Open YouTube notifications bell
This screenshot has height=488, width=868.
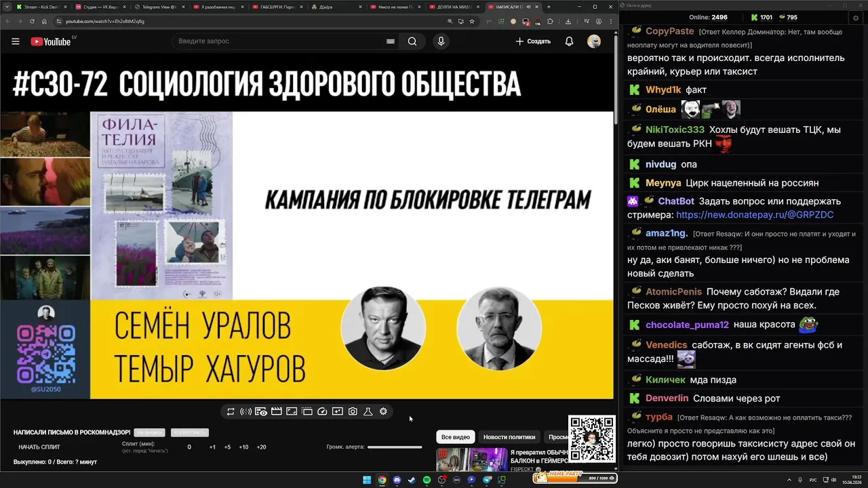(x=569, y=41)
